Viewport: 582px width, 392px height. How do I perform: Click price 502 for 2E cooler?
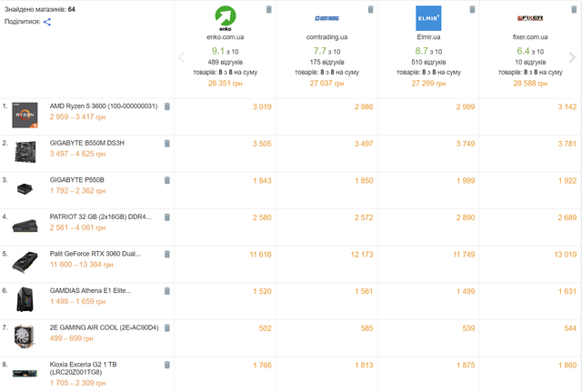click(265, 328)
